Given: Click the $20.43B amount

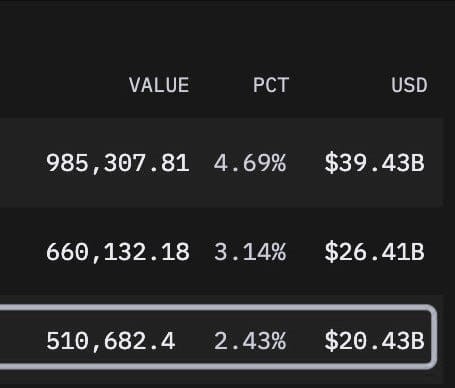Looking at the screenshot, I should (374, 341).
